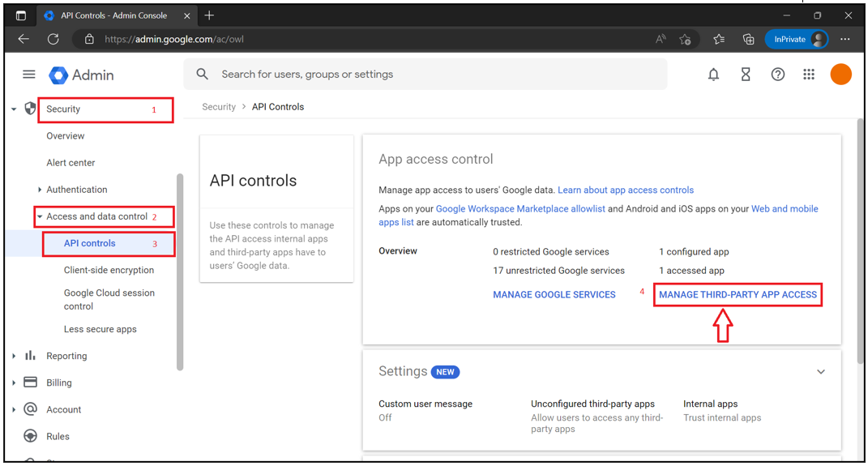Open the tab actions menu icon
Viewport: 868px width, 466px height.
point(21,15)
